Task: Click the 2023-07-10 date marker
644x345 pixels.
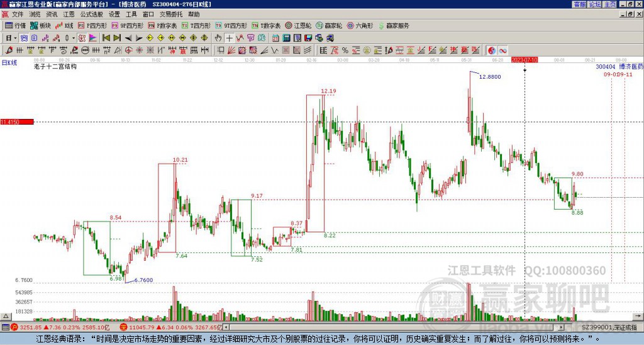Action: pos(525,60)
